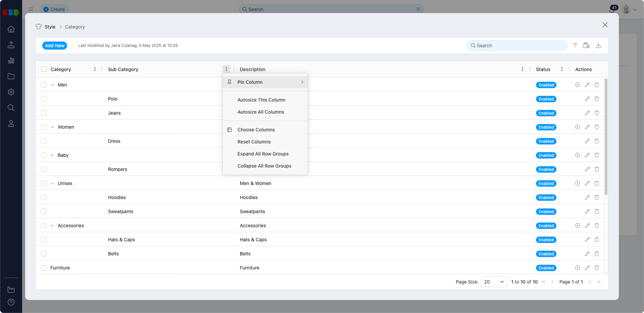Click the Export download icon
This screenshot has height=313, width=644.
[599, 45]
